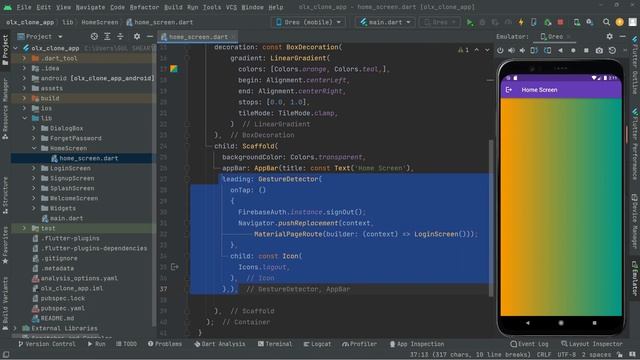This screenshot has width=640, height=360.
Task: Stop the running app with red square
Action: pyautogui.click(x=560, y=22)
